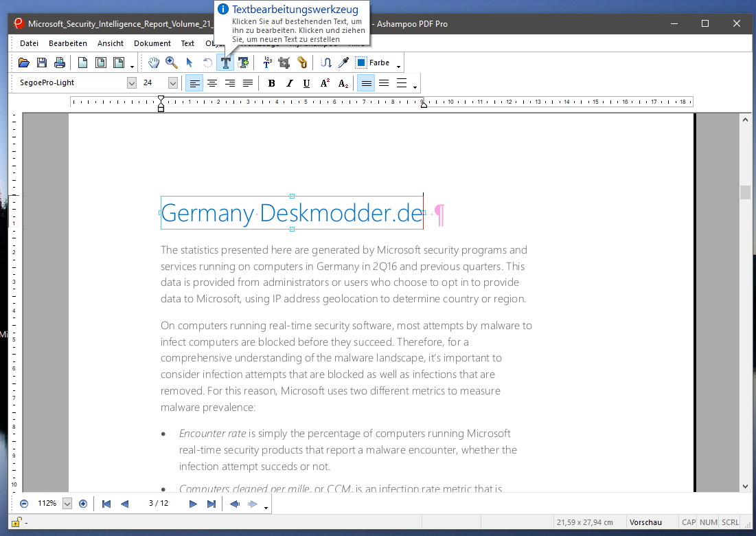Open the Ansicht menu

(111, 43)
